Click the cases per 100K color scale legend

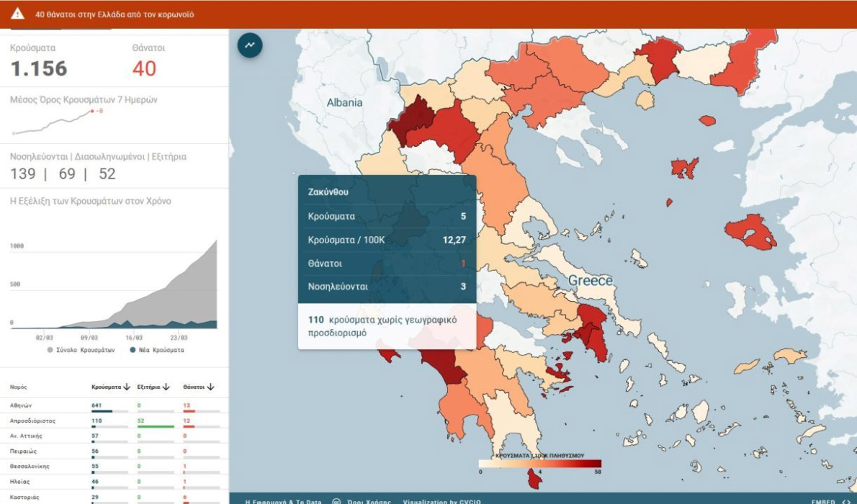(539, 464)
